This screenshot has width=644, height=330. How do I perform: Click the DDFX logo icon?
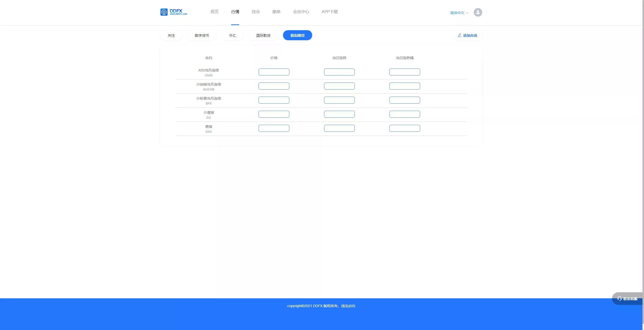point(164,12)
